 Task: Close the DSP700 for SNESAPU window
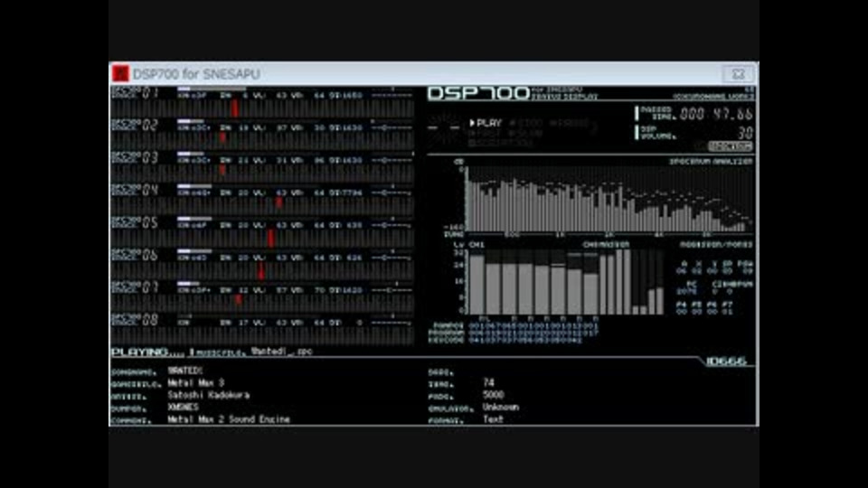[738, 73]
